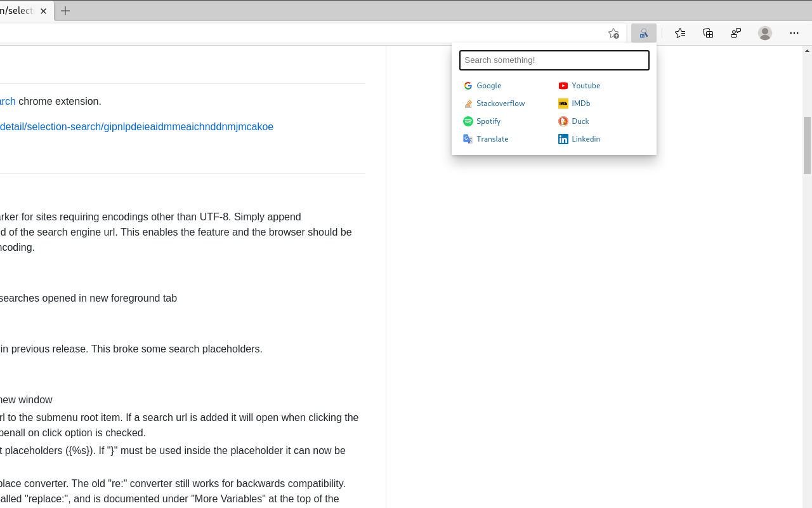
Task: Open the user profile avatar
Action: pyautogui.click(x=765, y=33)
